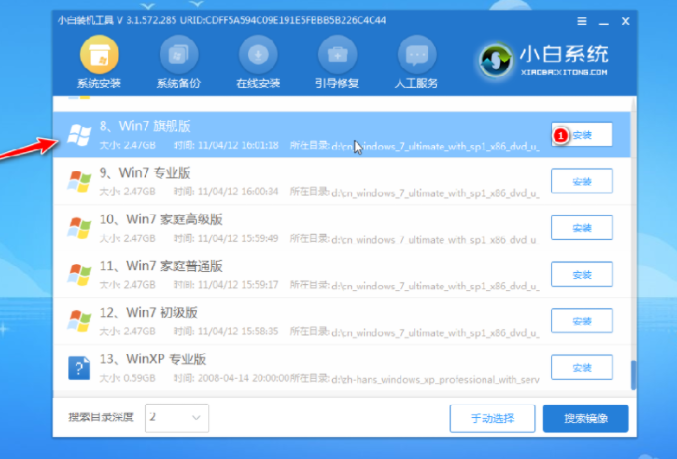Select 在线安装 tab label
The image size is (677, 459).
[258, 83]
